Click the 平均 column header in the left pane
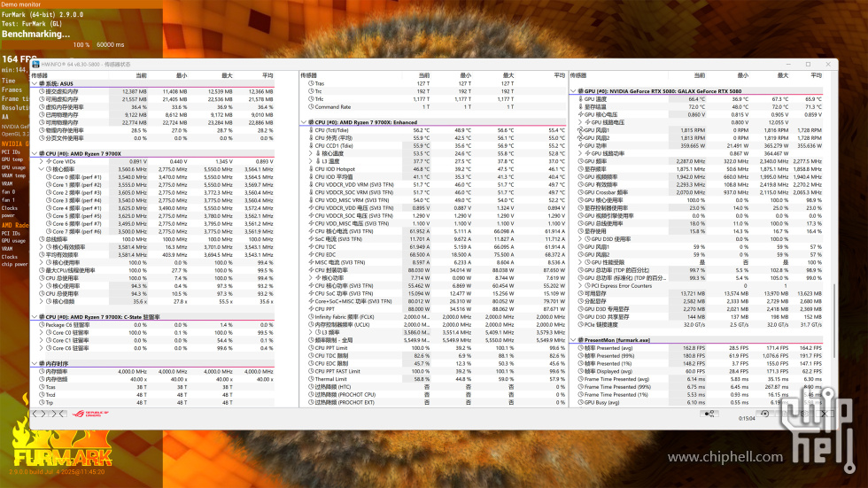The height and width of the screenshot is (488, 868). (x=267, y=75)
